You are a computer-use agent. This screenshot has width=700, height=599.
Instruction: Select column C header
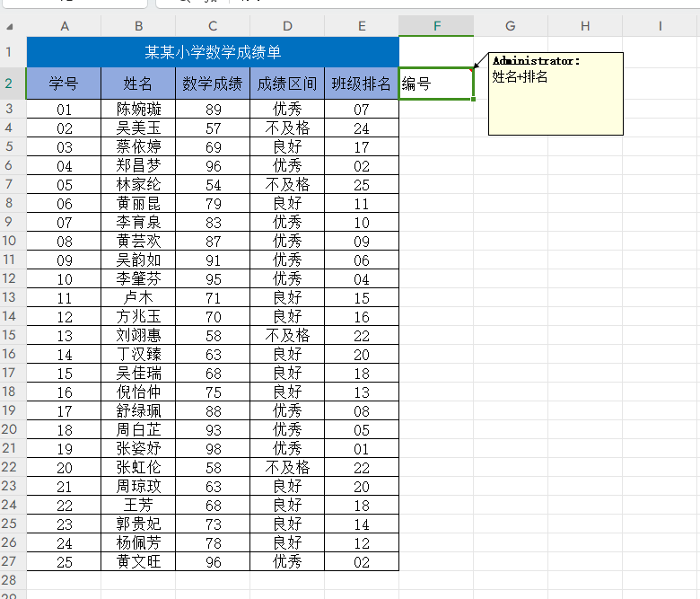click(x=213, y=26)
